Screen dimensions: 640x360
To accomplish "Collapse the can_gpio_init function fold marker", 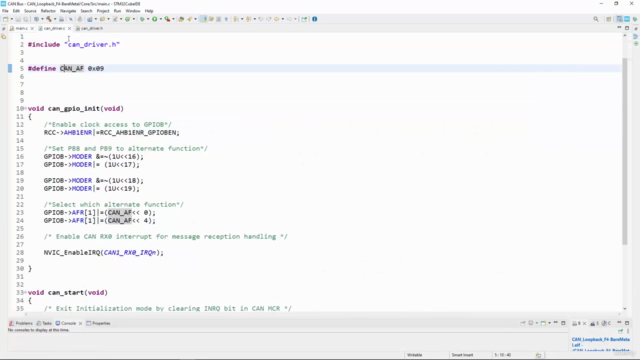I will 26,109.
